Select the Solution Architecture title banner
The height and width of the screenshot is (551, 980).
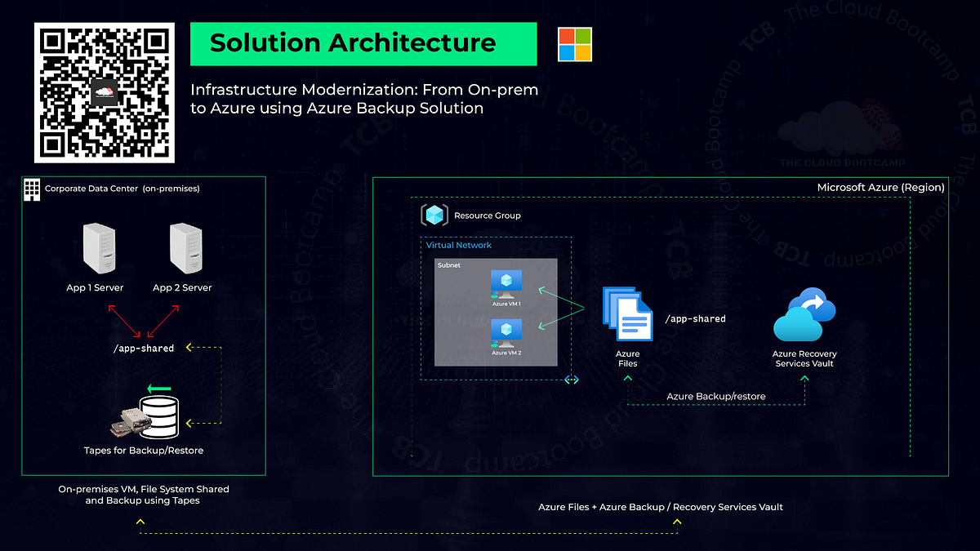[363, 43]
